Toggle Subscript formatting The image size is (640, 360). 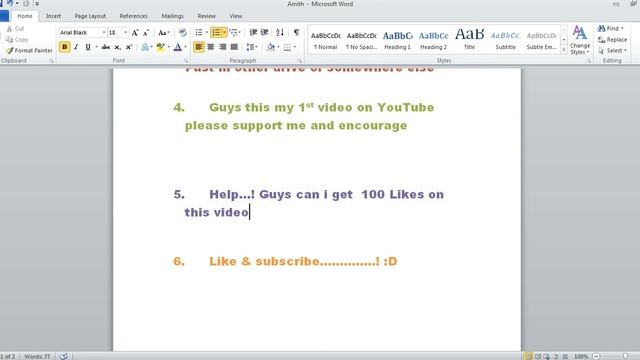click(117, 47)
